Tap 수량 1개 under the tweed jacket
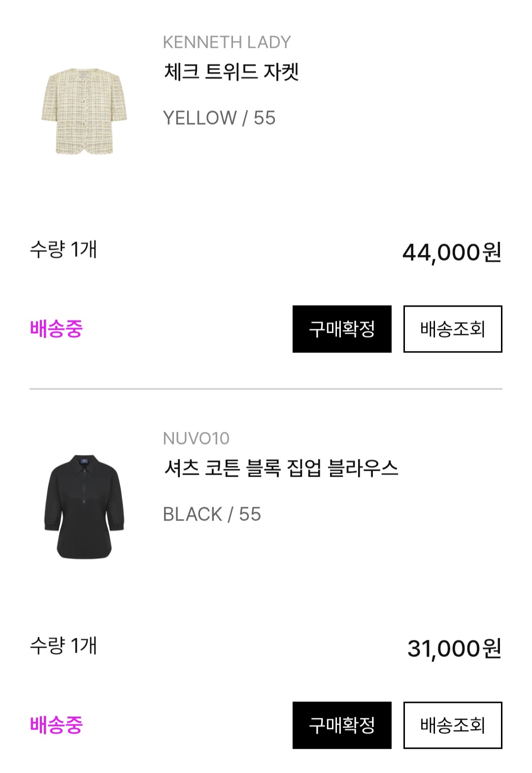Viewport: 532px width, 773px height. coord(63,249)
